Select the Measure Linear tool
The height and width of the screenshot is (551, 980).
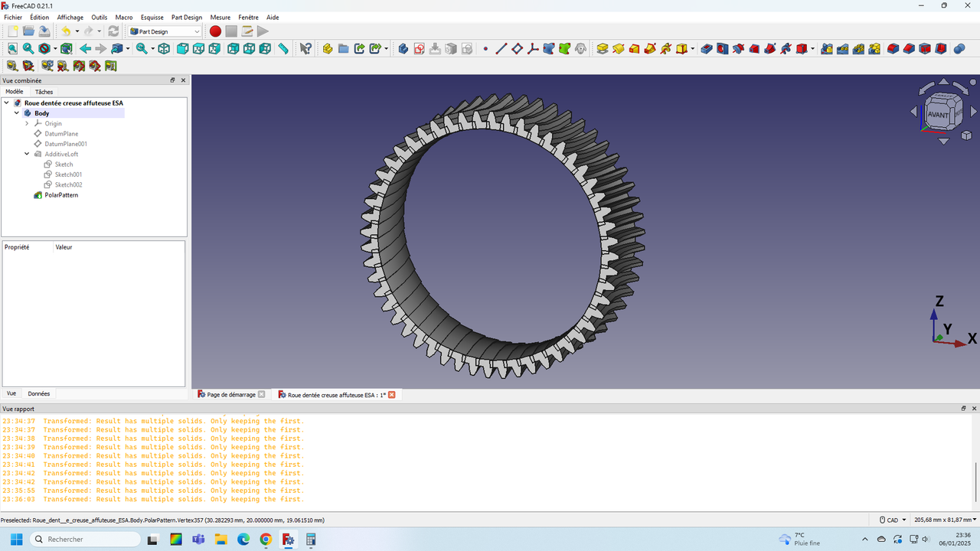click(12, 66)
